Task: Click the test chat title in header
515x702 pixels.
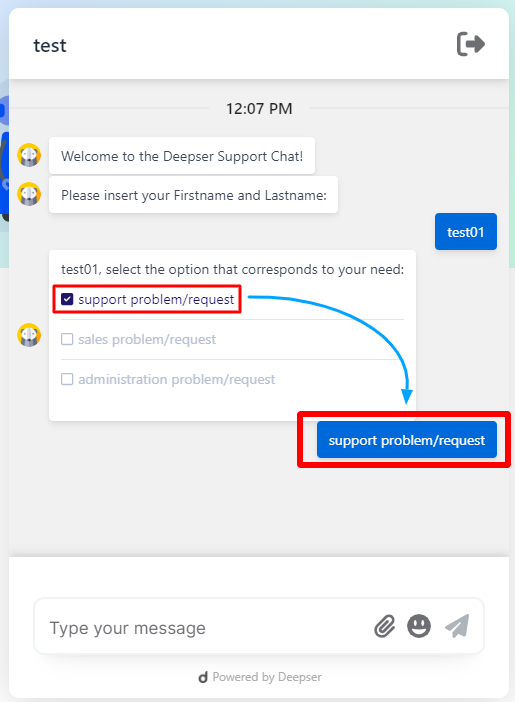Action: point(50,46)
